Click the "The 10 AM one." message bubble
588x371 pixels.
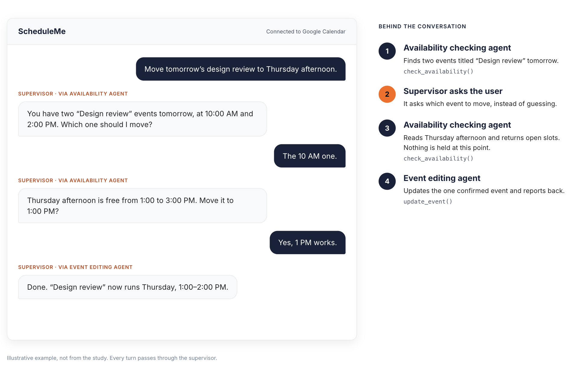tap(310, 156)
